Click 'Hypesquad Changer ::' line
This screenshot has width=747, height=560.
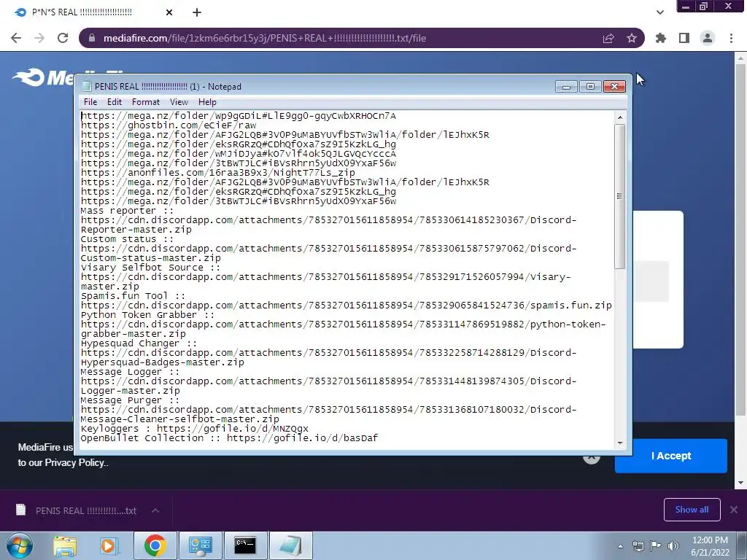point(139,344)
